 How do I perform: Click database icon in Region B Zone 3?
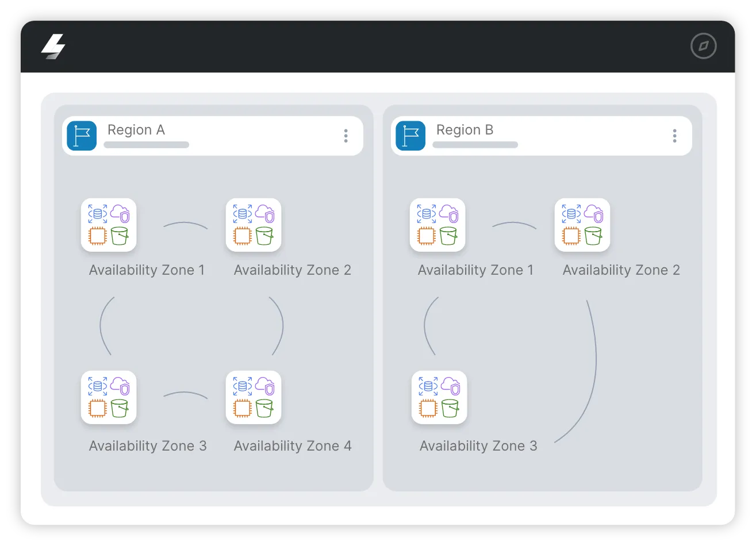428,386
